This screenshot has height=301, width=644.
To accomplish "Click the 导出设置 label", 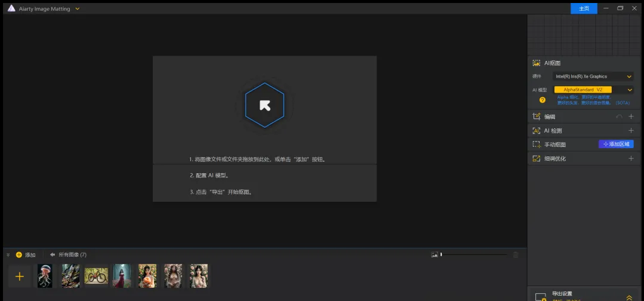I will 562,294.
